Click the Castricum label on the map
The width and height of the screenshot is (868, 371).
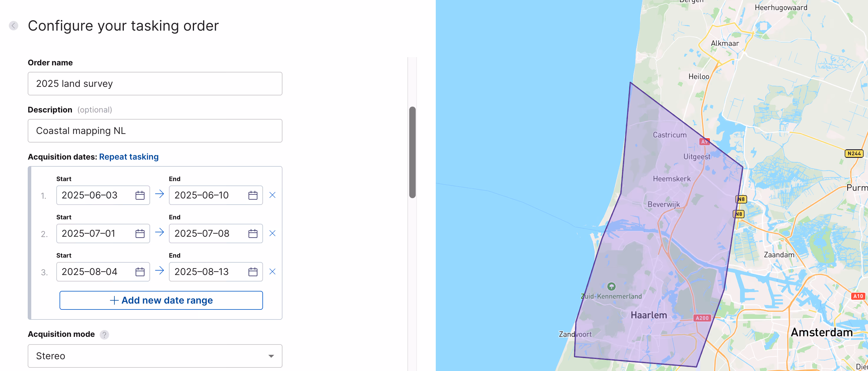[x=670, y=135]
